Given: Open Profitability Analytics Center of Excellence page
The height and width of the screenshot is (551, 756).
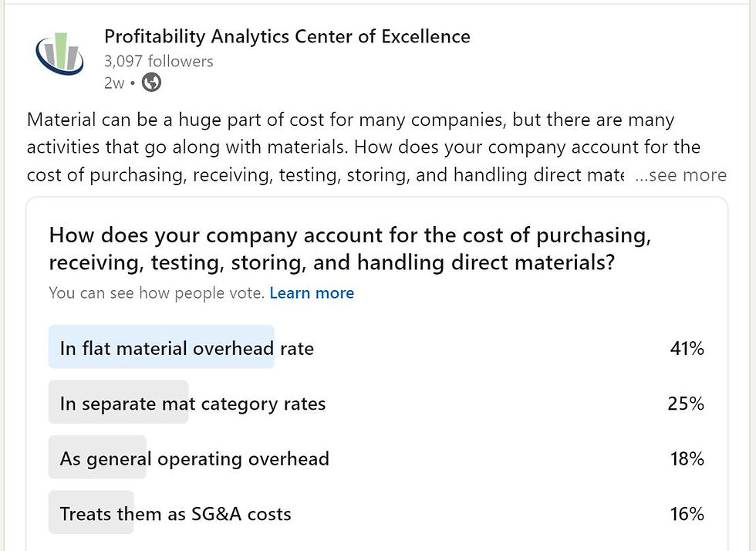Looking at the screenshot, I should pos(287,35).
